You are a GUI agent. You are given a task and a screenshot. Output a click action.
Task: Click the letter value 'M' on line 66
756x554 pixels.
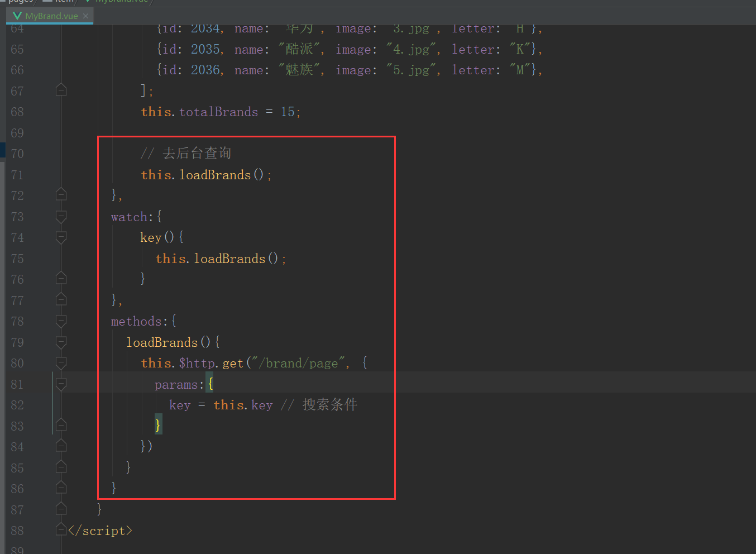520,70
